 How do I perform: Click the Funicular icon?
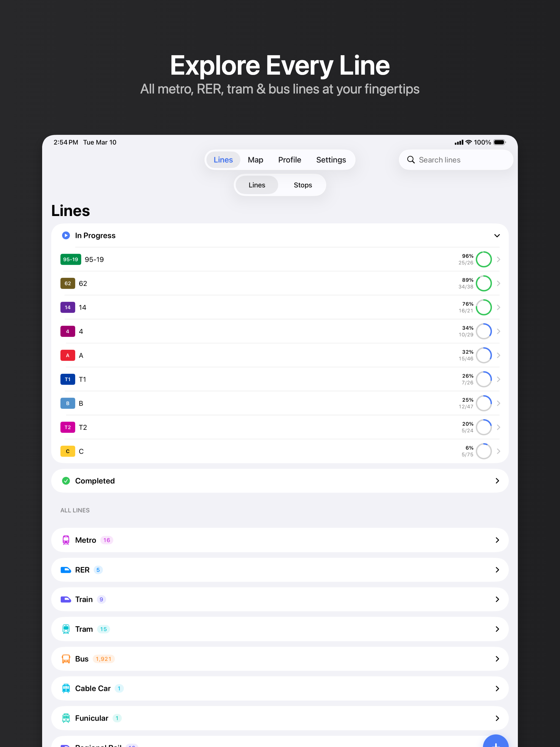(66, 718)
